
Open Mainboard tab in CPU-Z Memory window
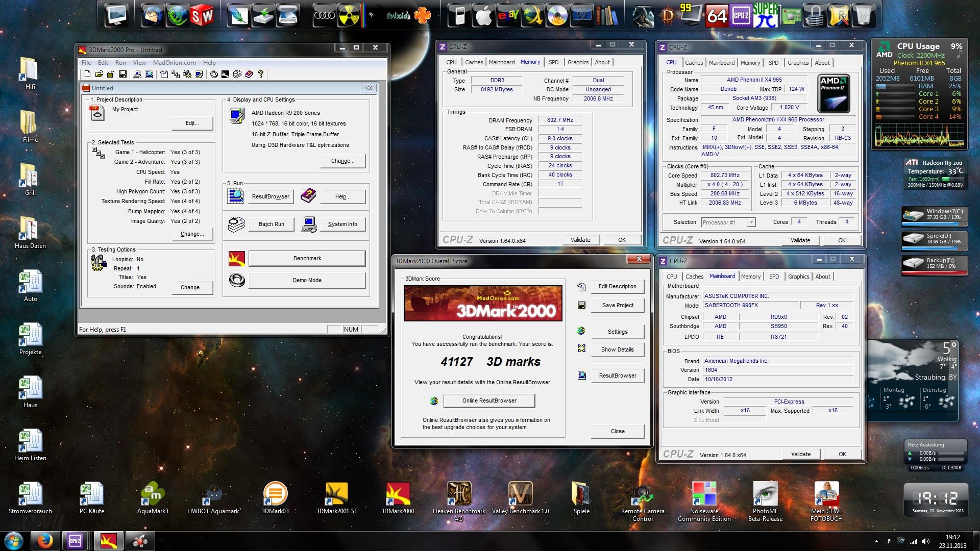(502, 62)
